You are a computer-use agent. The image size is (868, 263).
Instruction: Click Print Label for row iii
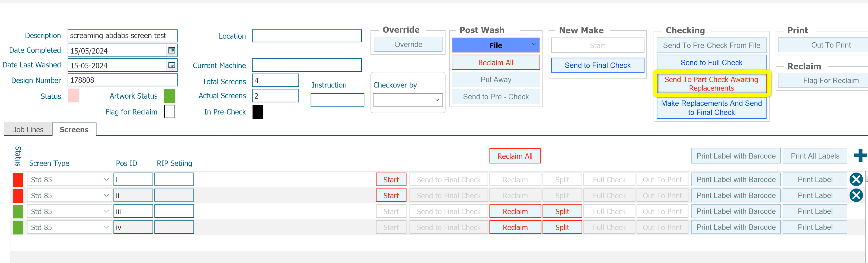(815, 211)
